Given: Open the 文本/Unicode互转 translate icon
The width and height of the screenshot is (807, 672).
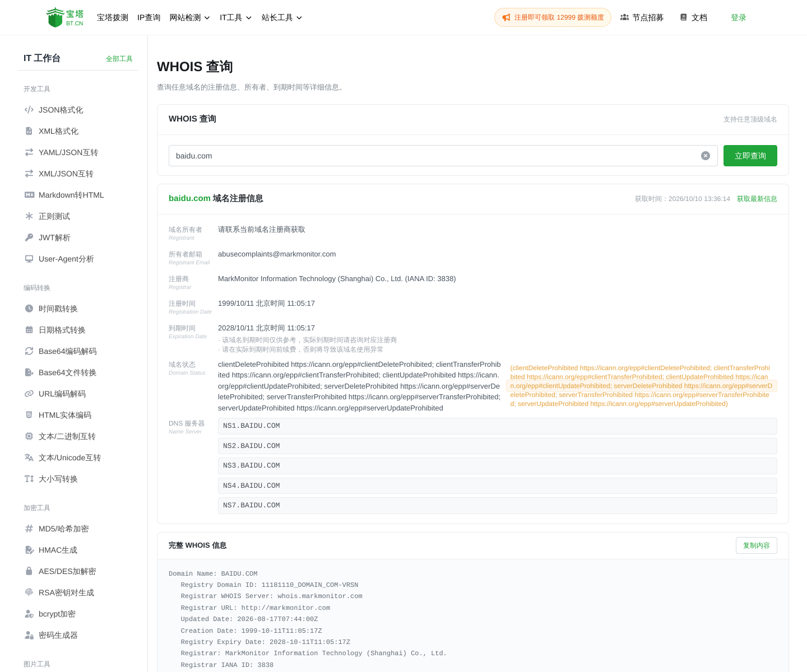Looking at the screenshot, I should 29,458.
